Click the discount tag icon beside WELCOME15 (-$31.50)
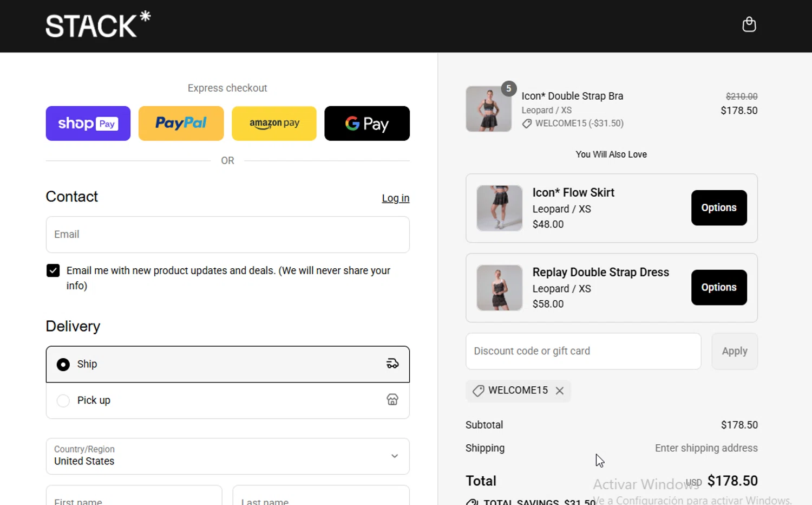Image resolution: width=812 pixels, height=505 pixels. pyautogui.click(x=527, y=124)
